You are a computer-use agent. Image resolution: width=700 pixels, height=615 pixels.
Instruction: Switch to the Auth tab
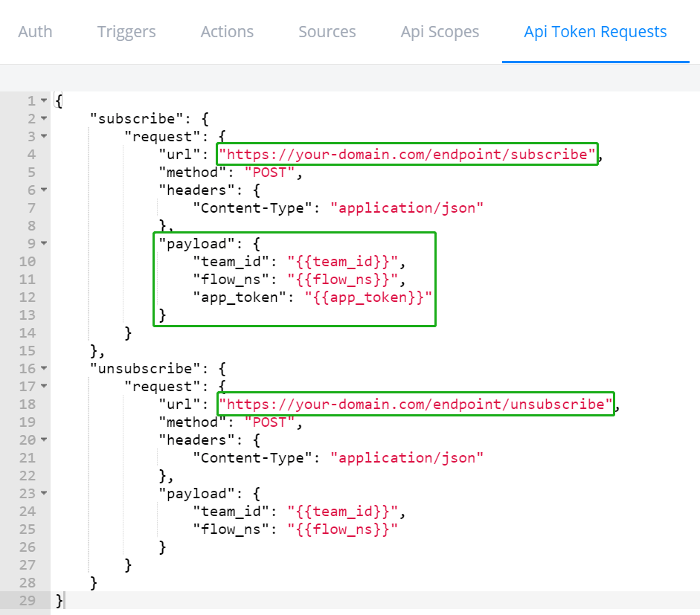point(35,32)
